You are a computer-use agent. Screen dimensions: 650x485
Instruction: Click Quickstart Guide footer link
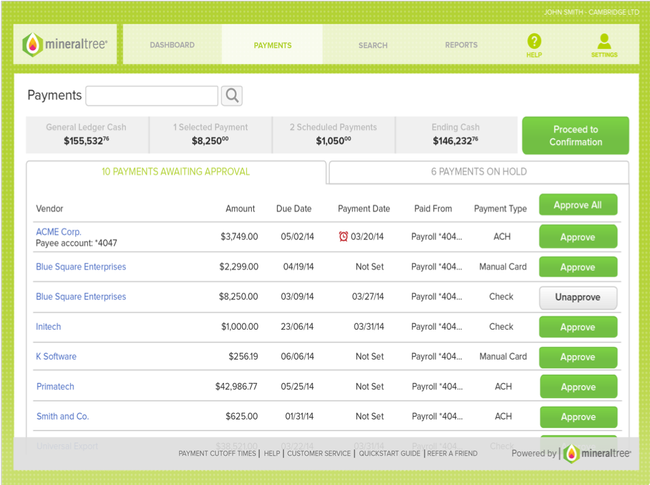coord(389,453)
